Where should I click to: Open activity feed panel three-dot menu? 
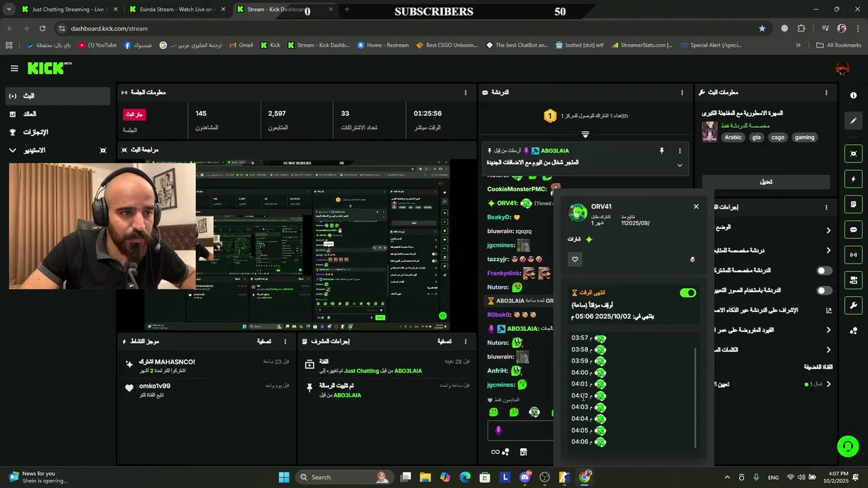point(285,342)
